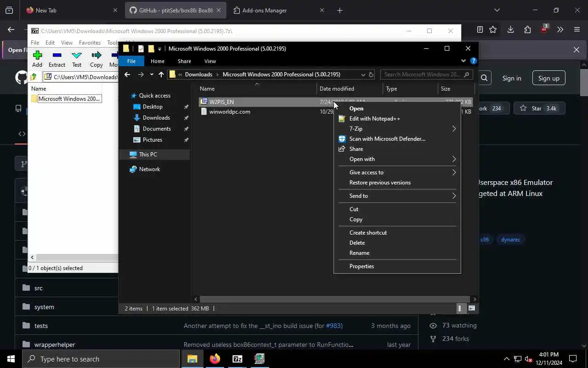Viewport: 588px width, 368px height.
Task: Click Properties icon in Explorer quick access toolbar
Action: 141,49
